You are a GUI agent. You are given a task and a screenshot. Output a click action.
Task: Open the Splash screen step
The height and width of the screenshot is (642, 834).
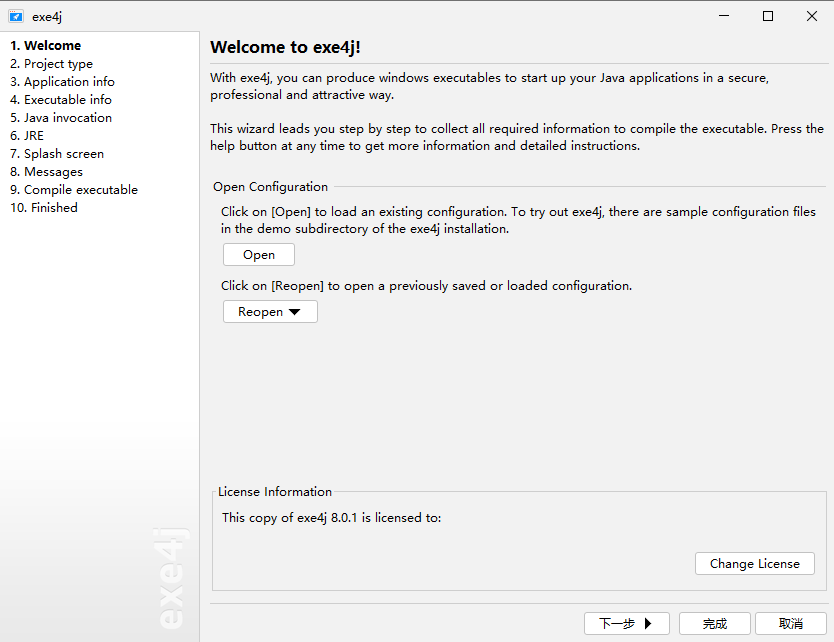click(x=57, y=154)
